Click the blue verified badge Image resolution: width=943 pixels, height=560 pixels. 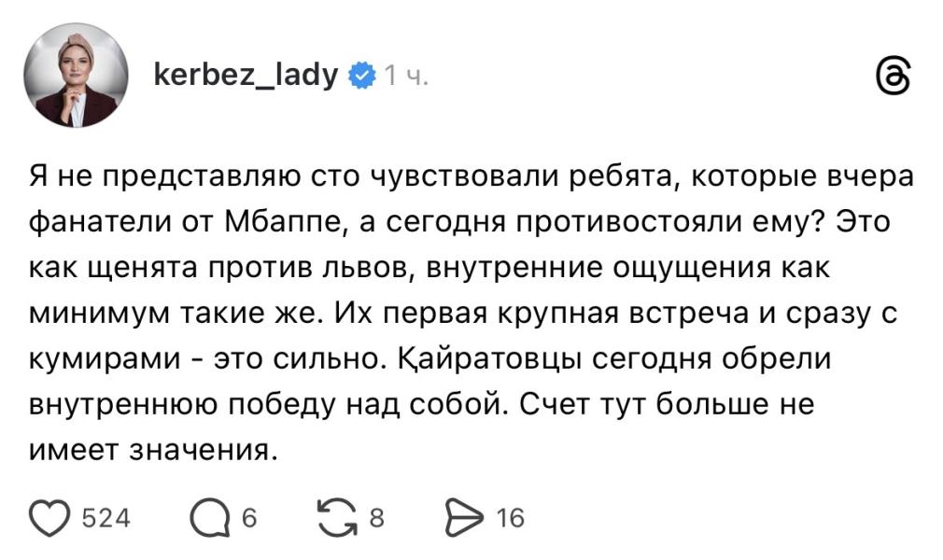360,76
